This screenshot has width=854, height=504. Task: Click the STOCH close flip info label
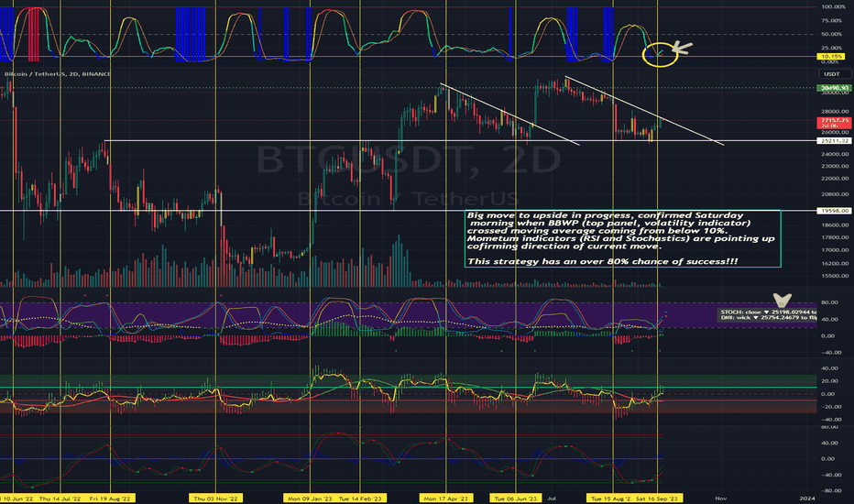[768, 314]
